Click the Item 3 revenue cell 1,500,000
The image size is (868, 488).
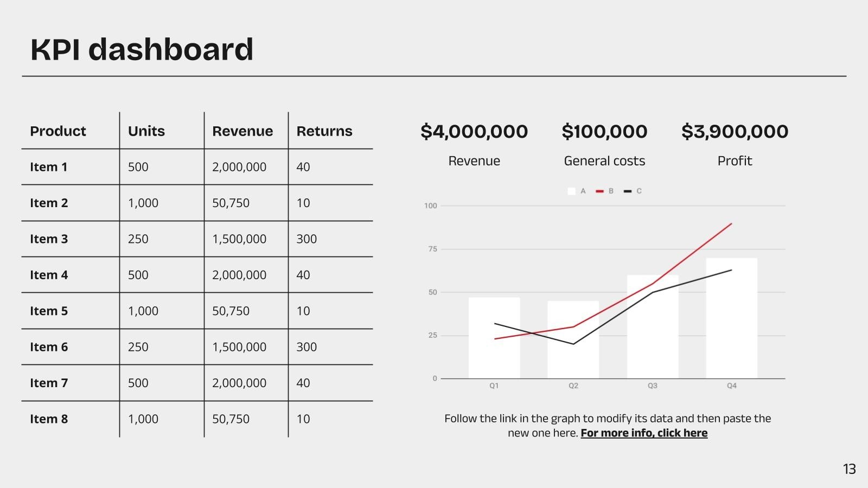coord(239,239)
